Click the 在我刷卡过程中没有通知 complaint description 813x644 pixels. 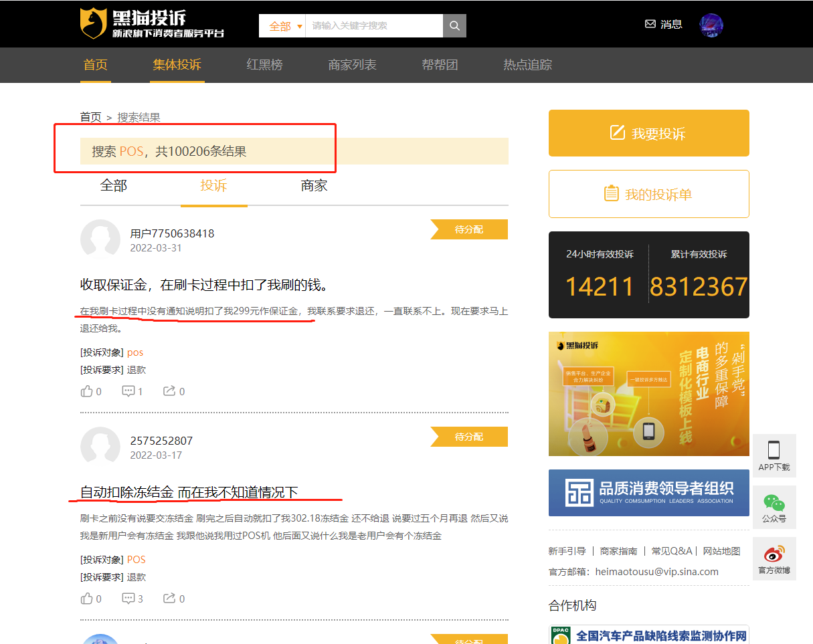click(294, 320)
